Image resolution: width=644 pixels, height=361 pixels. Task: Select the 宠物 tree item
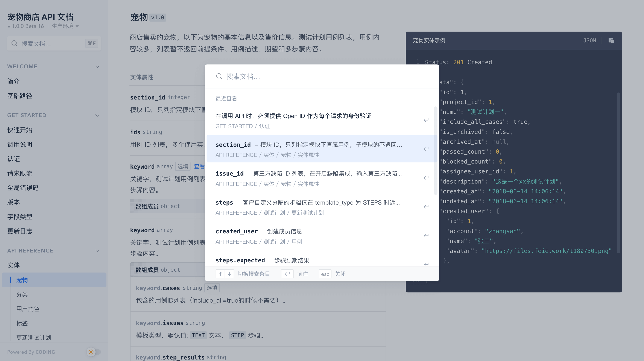click(x=54, y=280)
